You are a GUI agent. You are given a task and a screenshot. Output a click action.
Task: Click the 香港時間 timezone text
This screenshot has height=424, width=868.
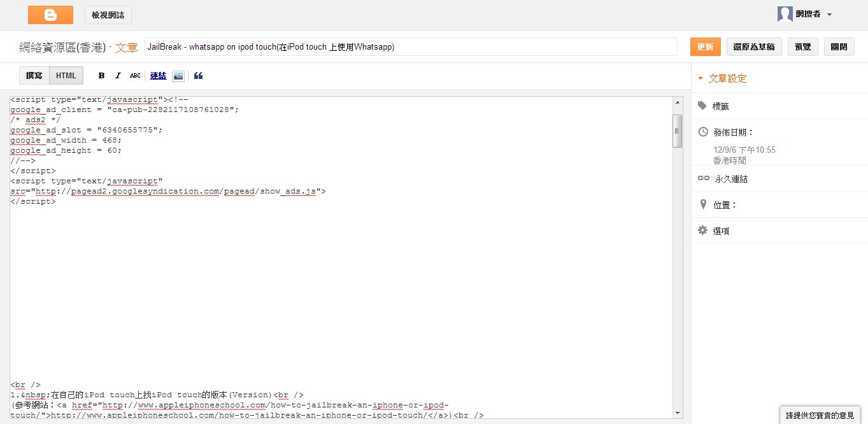coord(730,160)
